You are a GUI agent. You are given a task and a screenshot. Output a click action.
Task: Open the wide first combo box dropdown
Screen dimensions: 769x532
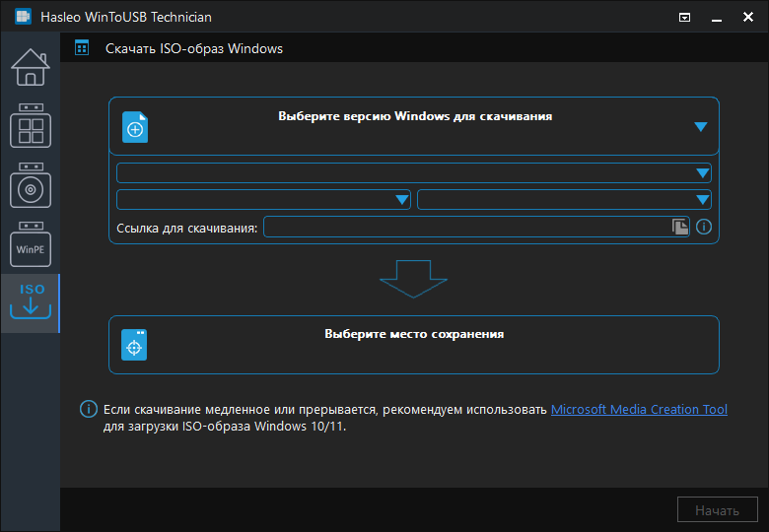(x=414, y=173)
